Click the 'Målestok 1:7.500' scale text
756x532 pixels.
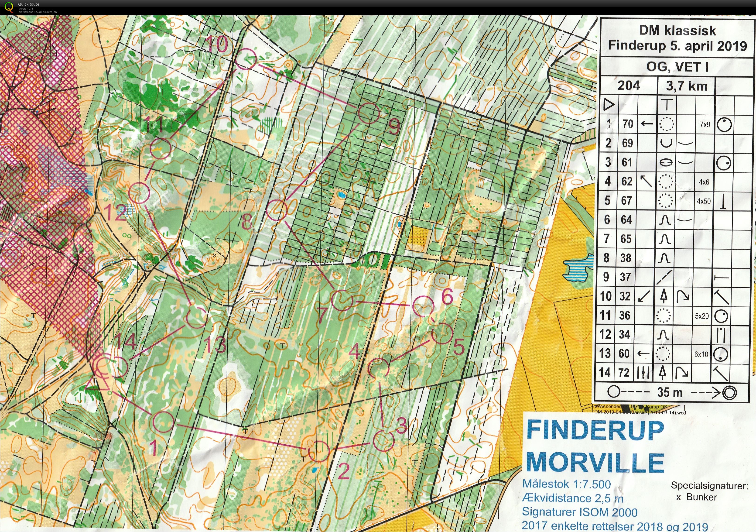[567, 484]
